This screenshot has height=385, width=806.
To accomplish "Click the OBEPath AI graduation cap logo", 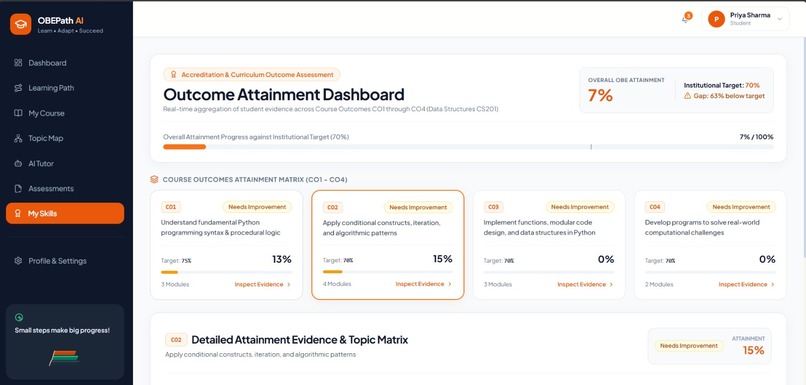I will 21,24.
